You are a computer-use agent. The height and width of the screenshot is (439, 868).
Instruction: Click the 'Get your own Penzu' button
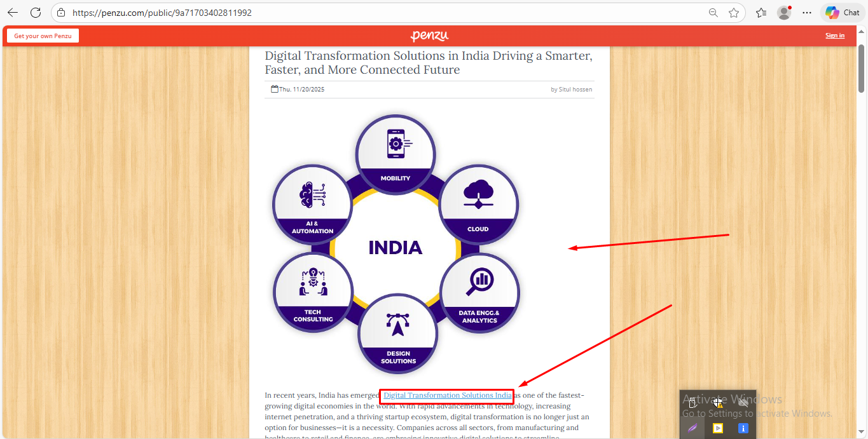click(43, 36)
